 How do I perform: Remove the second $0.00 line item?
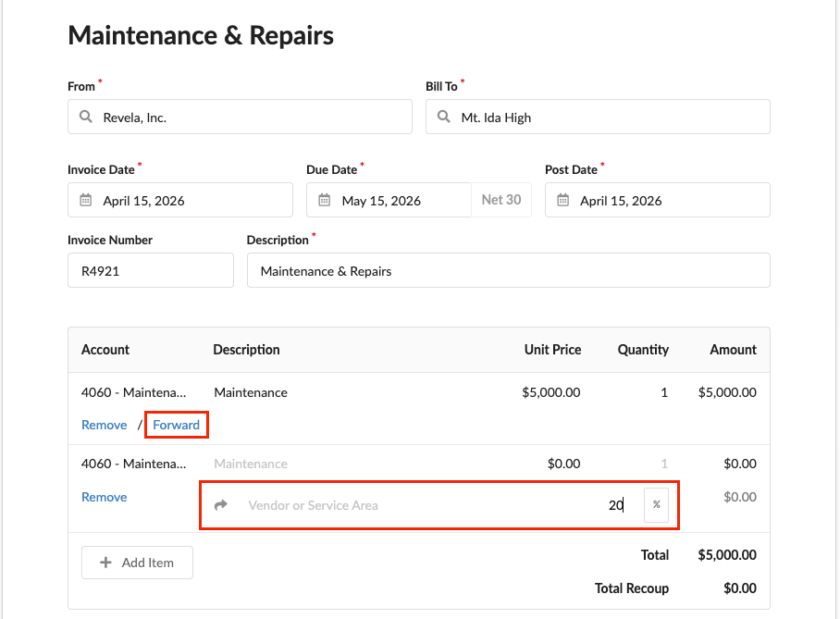(104, 498)
